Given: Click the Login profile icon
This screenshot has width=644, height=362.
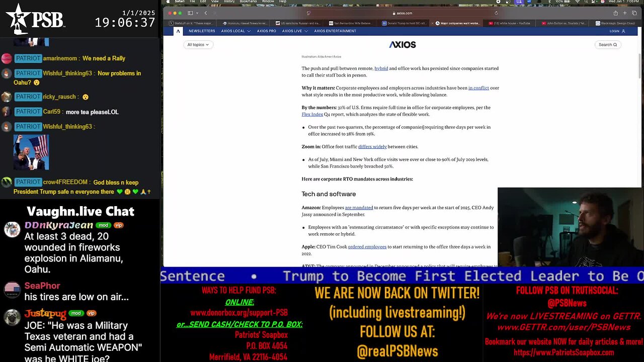Looking at the screenshot, I should point(623,31).
